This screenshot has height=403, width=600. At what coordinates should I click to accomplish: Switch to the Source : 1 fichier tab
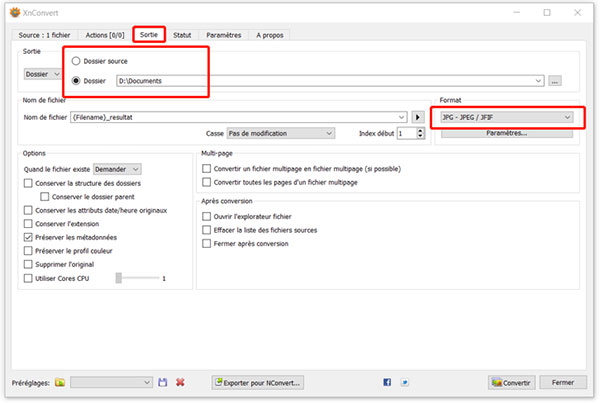pos(44,35)
